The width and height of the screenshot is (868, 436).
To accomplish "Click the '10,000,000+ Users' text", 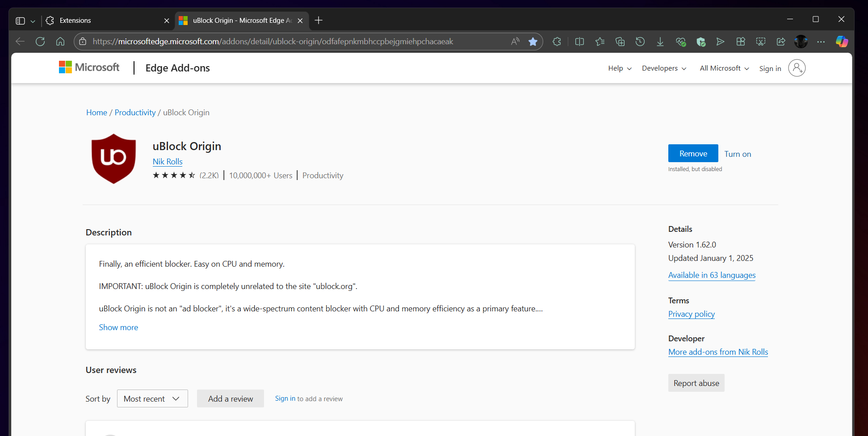I will tap(261, 176).
